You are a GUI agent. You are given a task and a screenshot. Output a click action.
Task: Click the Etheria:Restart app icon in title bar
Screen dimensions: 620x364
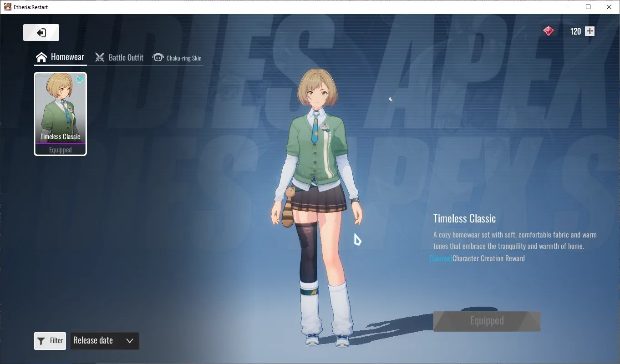tap(7, 7)
